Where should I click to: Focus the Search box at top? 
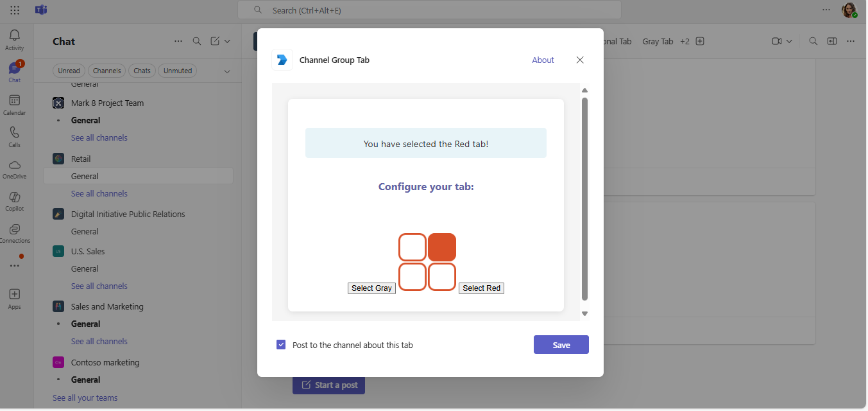pos(429,10)
